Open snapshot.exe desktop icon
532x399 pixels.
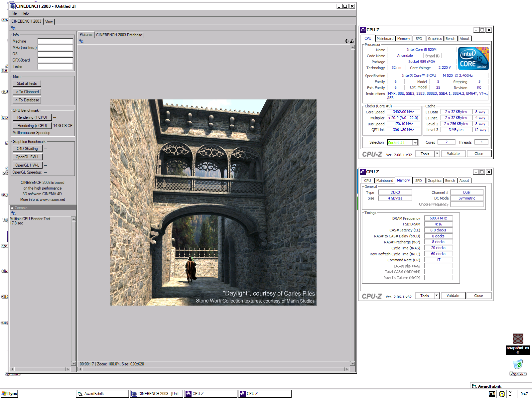point(518,344)
